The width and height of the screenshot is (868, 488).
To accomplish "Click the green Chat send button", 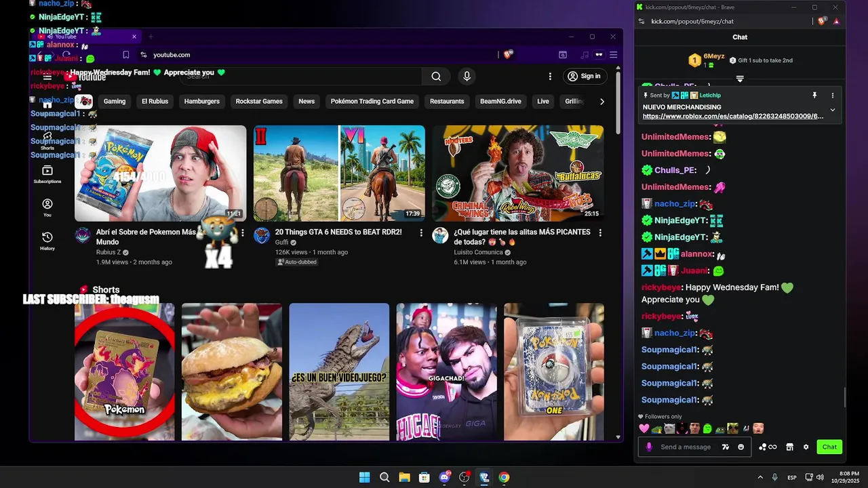I will (829, 447).
